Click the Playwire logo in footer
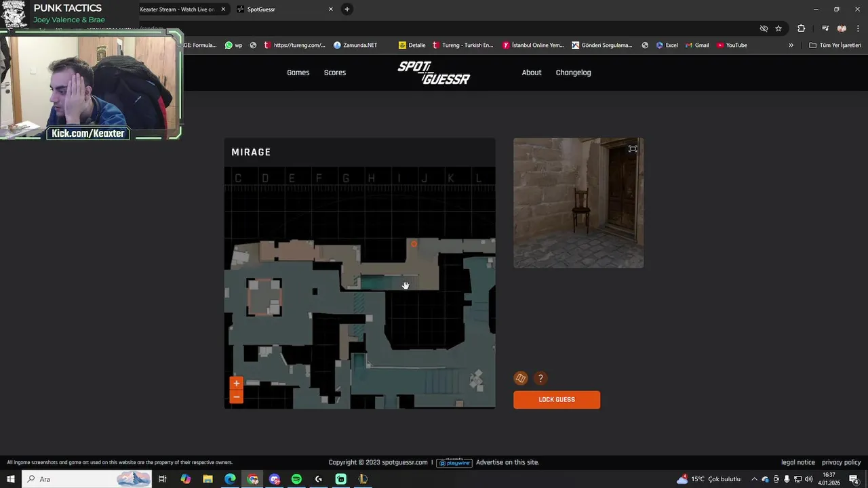This screenshot has height=488, width=868. [x=454, y=462]
